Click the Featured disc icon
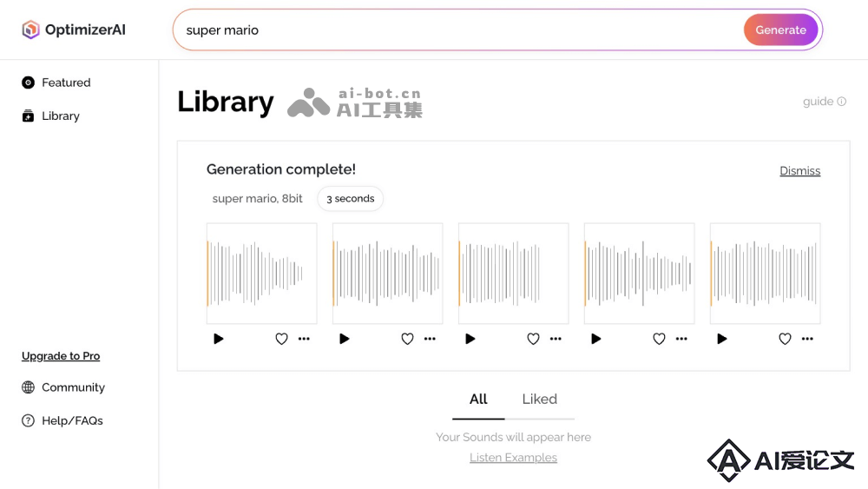The width and height of the screenshot is (868, 489). (28, 83)
